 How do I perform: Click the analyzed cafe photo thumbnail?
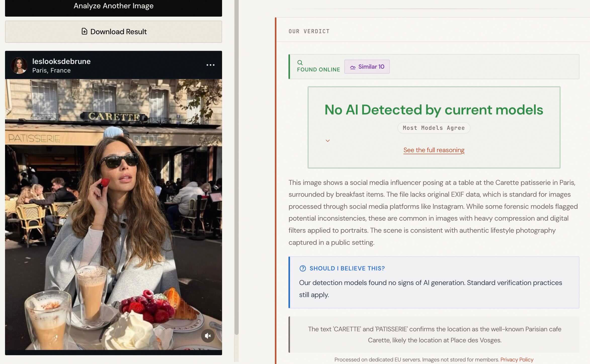pos(113,214)
